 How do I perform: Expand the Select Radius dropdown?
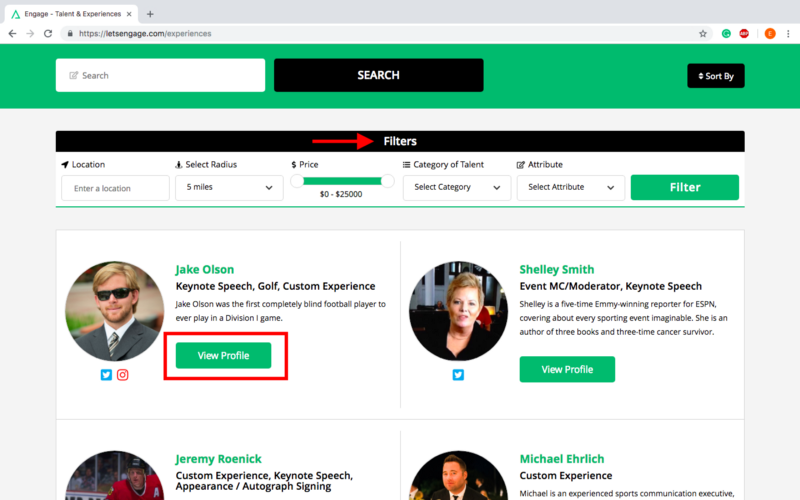click(x=229, y=187)
